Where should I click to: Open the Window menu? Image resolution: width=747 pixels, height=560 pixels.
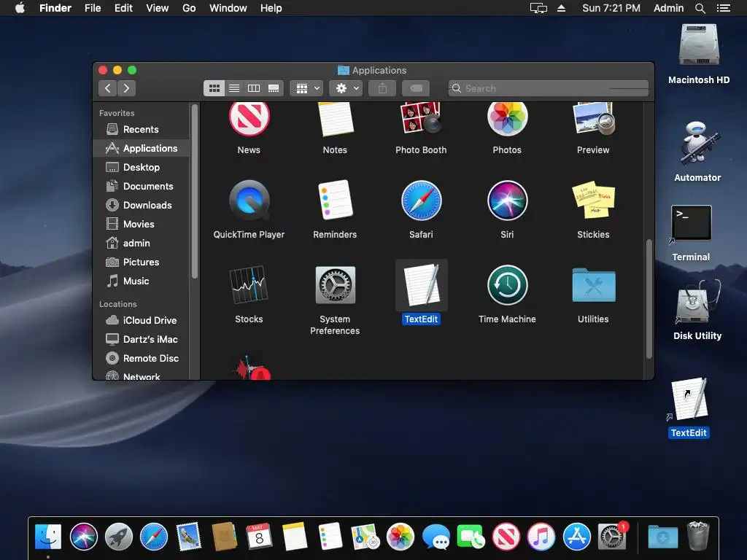tap(228, 8)
